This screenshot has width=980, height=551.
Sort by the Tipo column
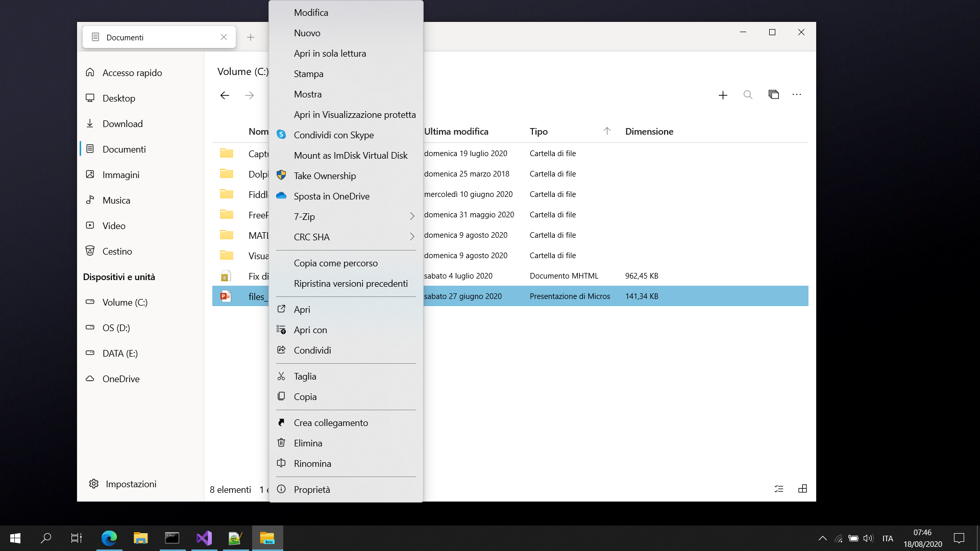(x=538, y=132)
